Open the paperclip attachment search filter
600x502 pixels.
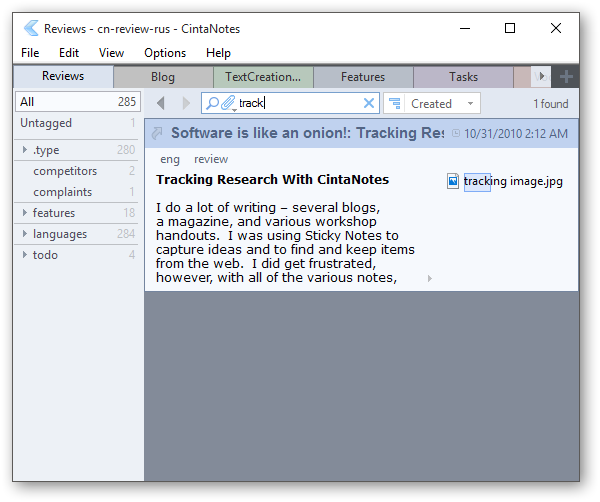coord(228,103)
